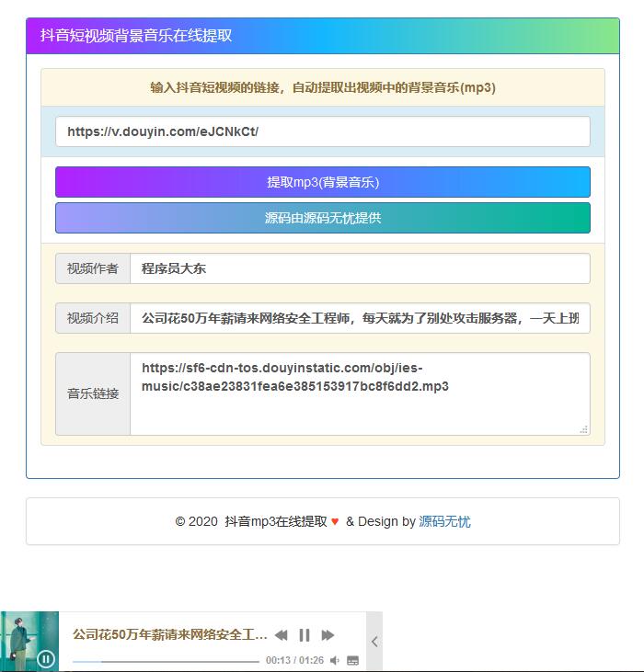Screen dimensions: 644x672
Task: Toggle the lyrics/subtitle icon in the player
Action: click(352, 660)
